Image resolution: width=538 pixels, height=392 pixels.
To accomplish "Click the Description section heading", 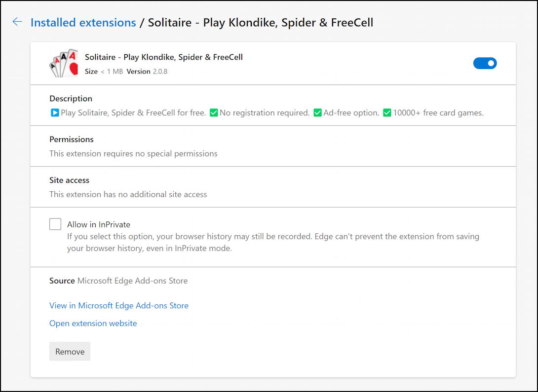I will pyautogui.click(x=71, y=98).
